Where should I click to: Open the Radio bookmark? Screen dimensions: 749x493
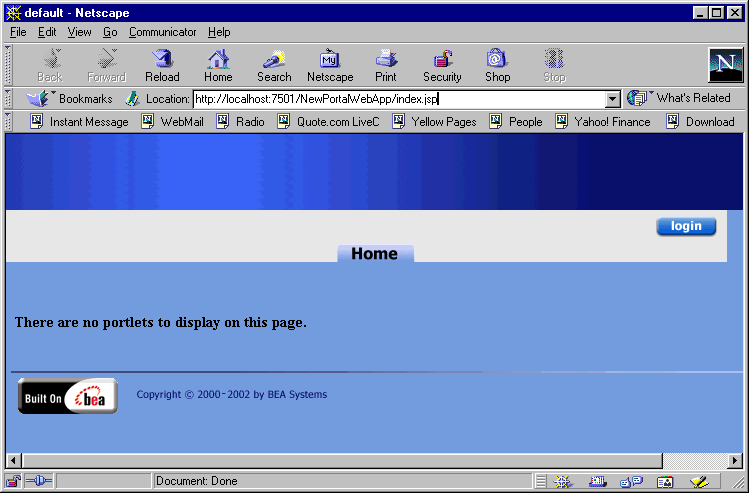click(x=240, y=122)
